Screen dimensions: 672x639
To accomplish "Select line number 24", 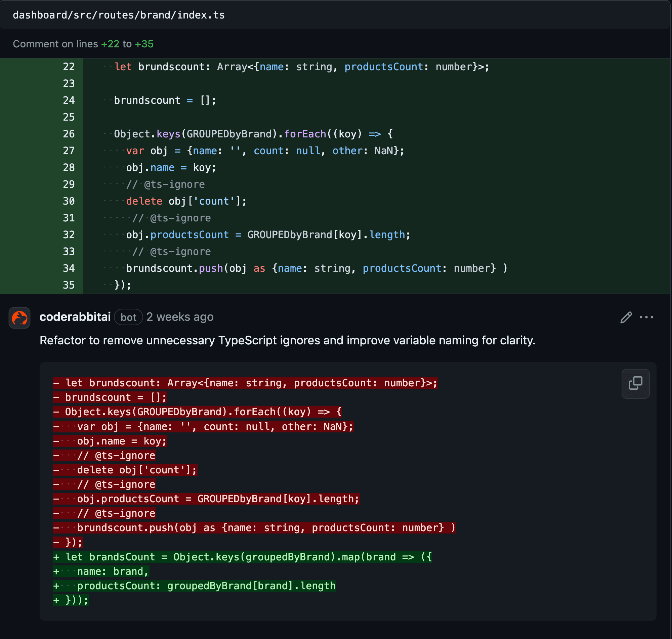I will point(69,100).
